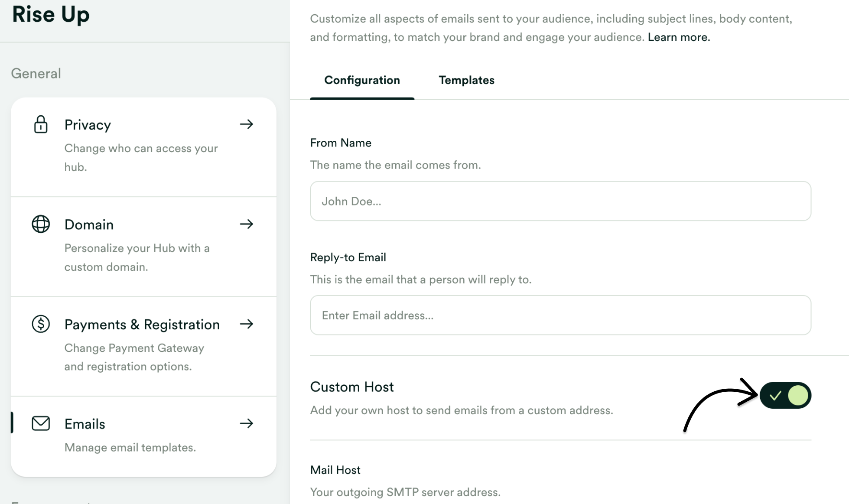The image size is (849, 504).
Task: Click the Rise Up header
Action: coord(51,15)
